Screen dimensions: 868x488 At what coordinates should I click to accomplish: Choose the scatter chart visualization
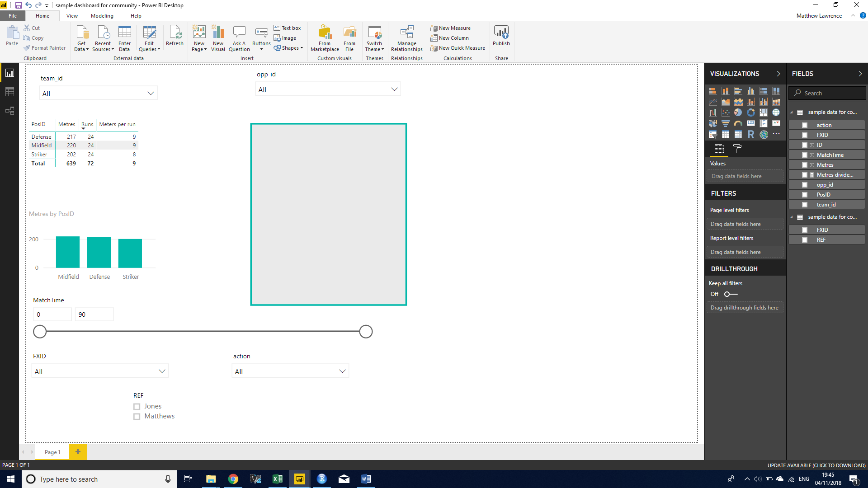point(726,112)
